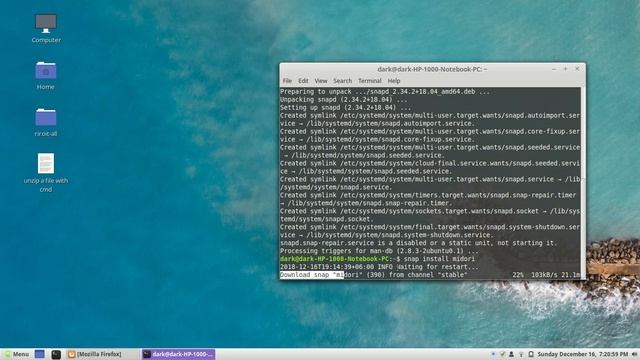Click the removable drives tray icon
Viewport: 640px width, 360px height.
pos(531,354)
